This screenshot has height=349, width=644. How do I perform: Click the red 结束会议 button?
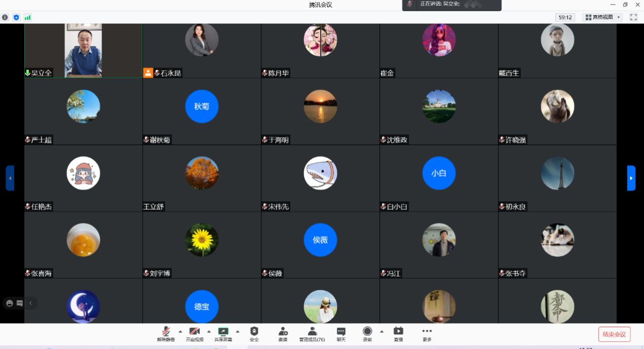click(614, 334)
